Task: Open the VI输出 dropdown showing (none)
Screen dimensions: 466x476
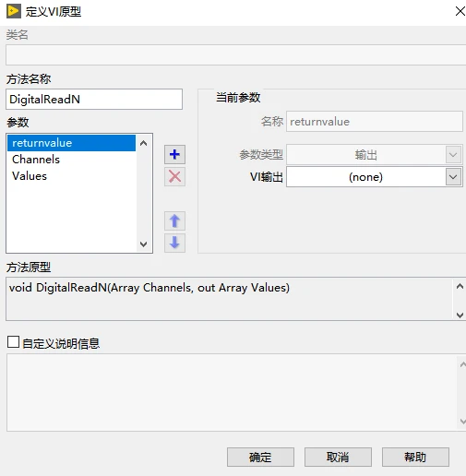Action: [x=374, y=177]
